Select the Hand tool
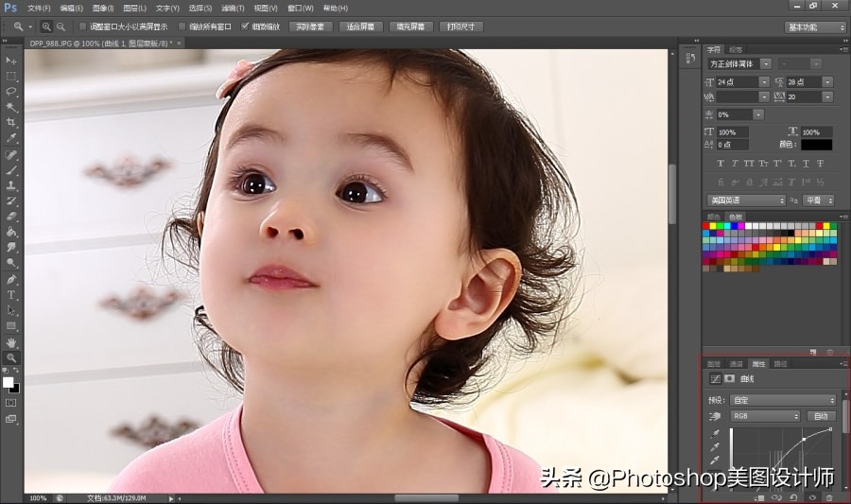This screenshot has width=851, height=504. click(10, 343)
